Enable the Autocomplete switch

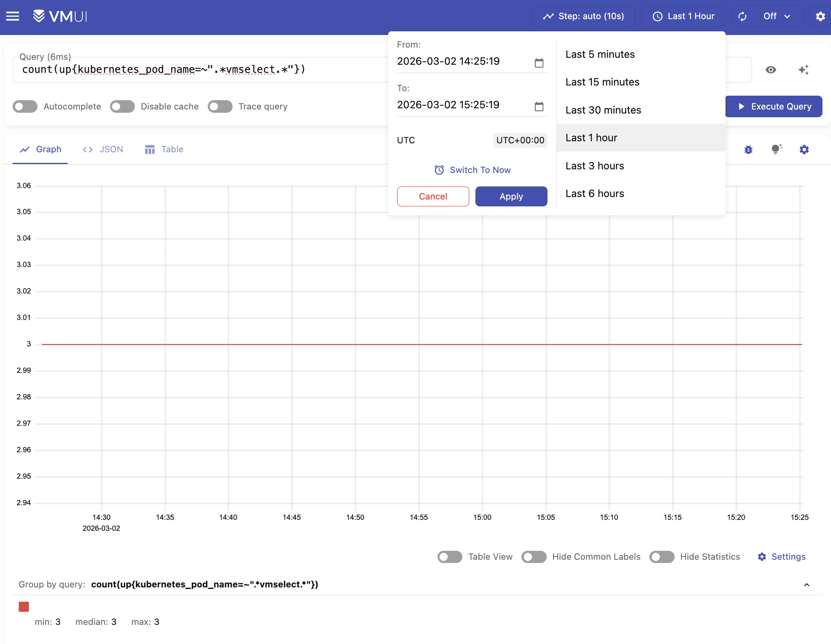tap(25, 106)
